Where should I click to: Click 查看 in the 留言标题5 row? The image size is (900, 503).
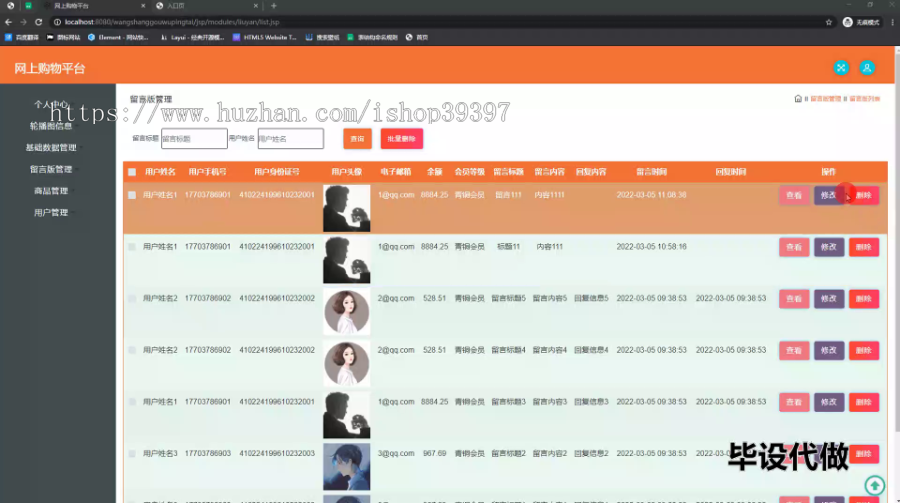coord(794,299)
